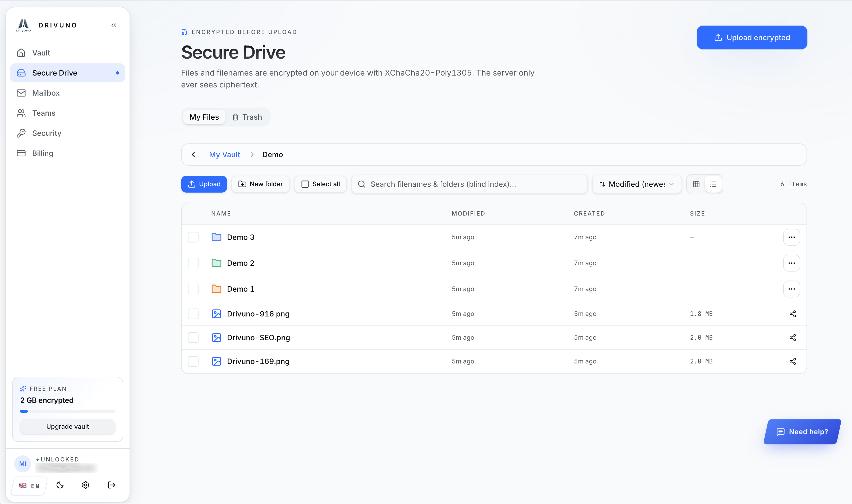Create a New folder
This screenshot has width=852, height=504.
point(261,184)
